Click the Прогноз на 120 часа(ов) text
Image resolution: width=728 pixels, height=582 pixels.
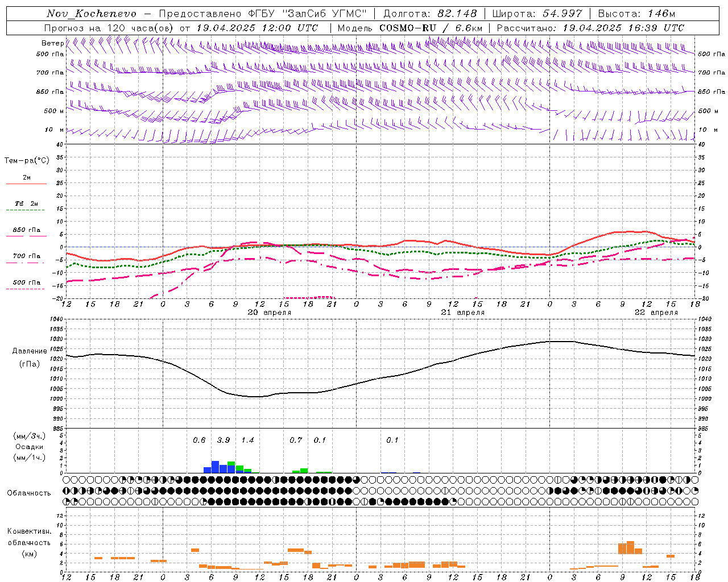click(109, 28)
